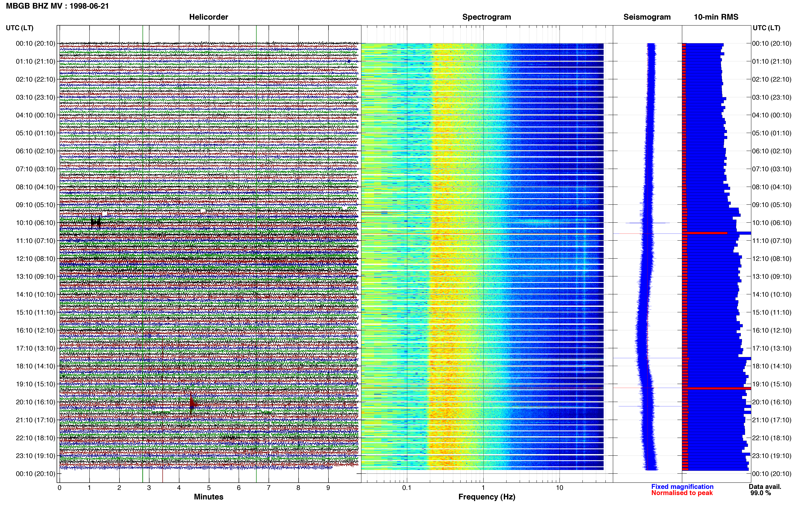The image size is (812, 508).
Task: Click the left time label '04:10 (00:10)'
Action: pos(36,115)
